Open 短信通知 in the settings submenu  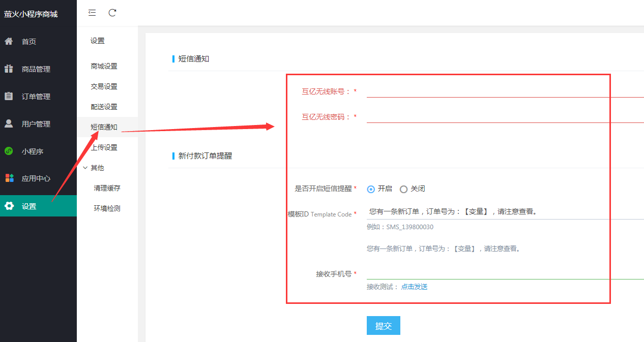[x=107, y=127]
